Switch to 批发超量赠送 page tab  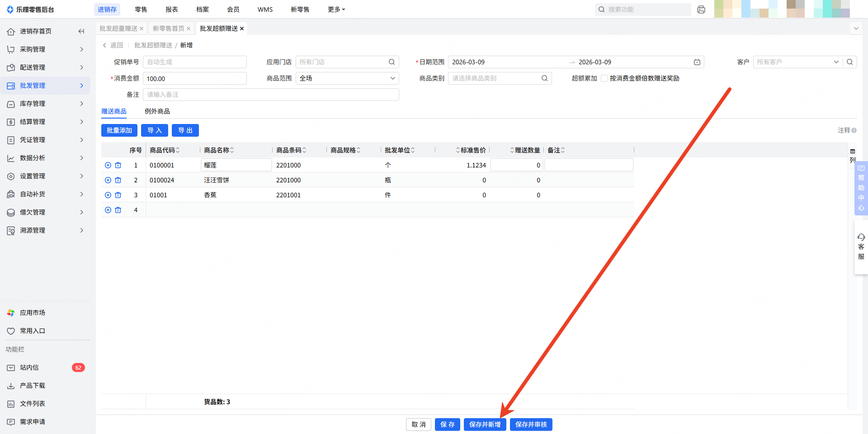click(118, 29)
